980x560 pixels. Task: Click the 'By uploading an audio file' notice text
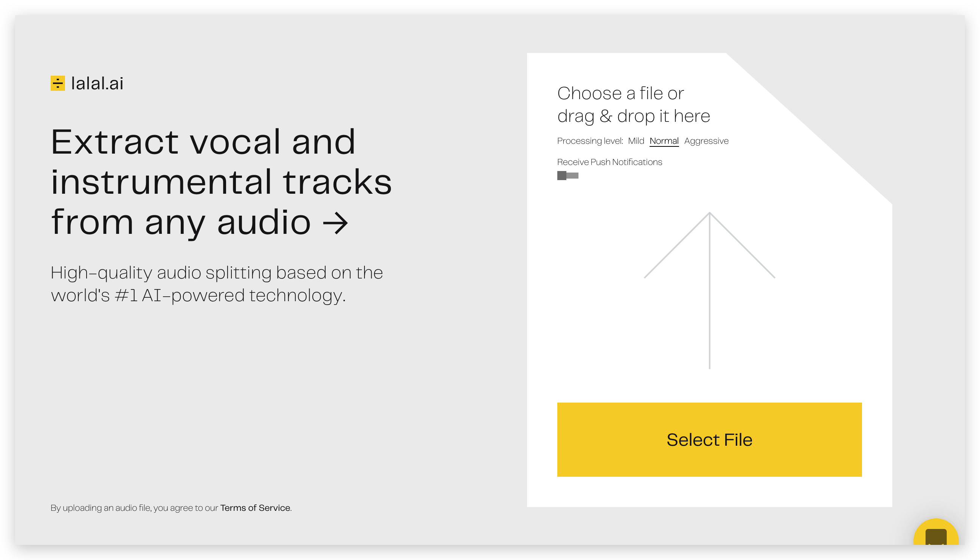pos(135,508)
